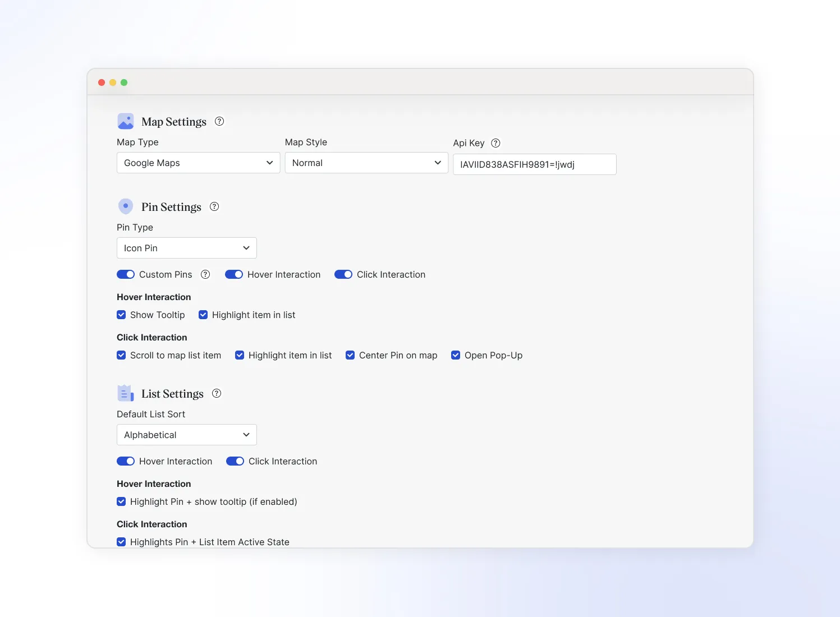
Task: Expand the Default List Sort dropdown
Action: 186,435
